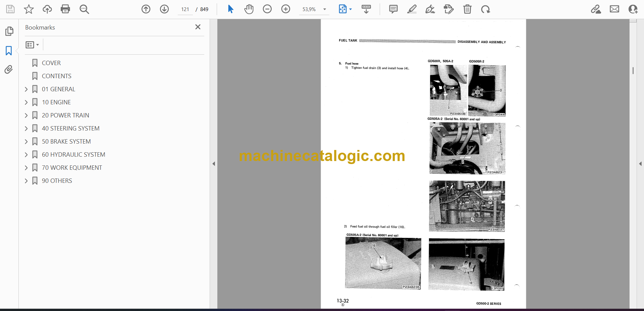Share a link to the file
644x311 pixels.
pyautogui.click(x=596, y=9)
